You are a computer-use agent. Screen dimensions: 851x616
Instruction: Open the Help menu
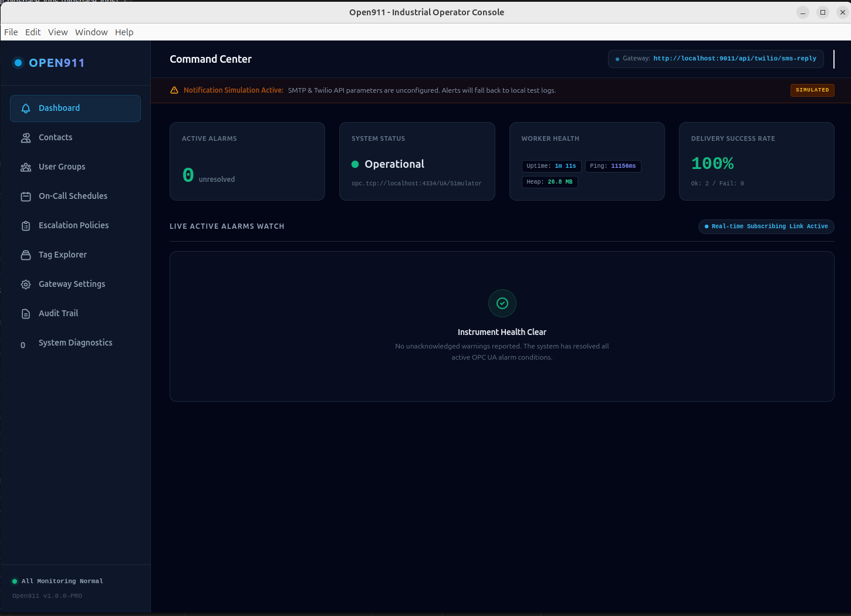[x=124, y=32]
